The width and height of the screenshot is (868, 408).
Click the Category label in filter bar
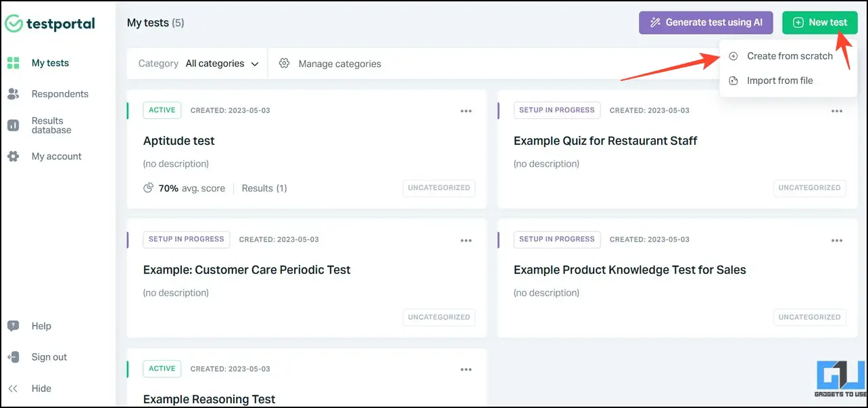(158, 64)
